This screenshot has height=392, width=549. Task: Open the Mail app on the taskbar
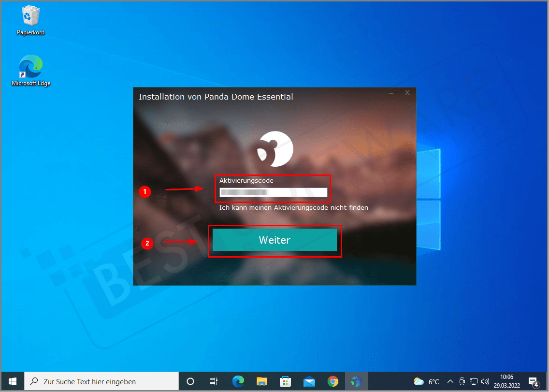pyautogui.click(x=309, y=381)
